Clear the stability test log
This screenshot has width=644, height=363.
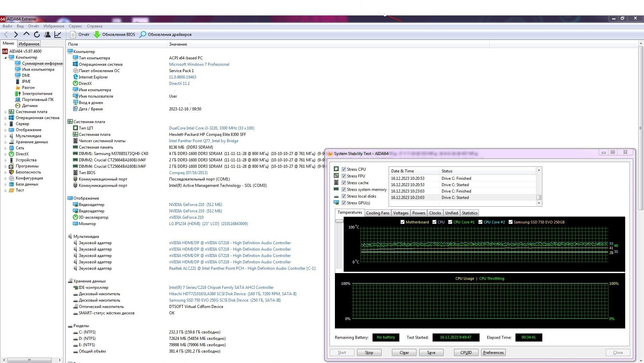point(404,353)
